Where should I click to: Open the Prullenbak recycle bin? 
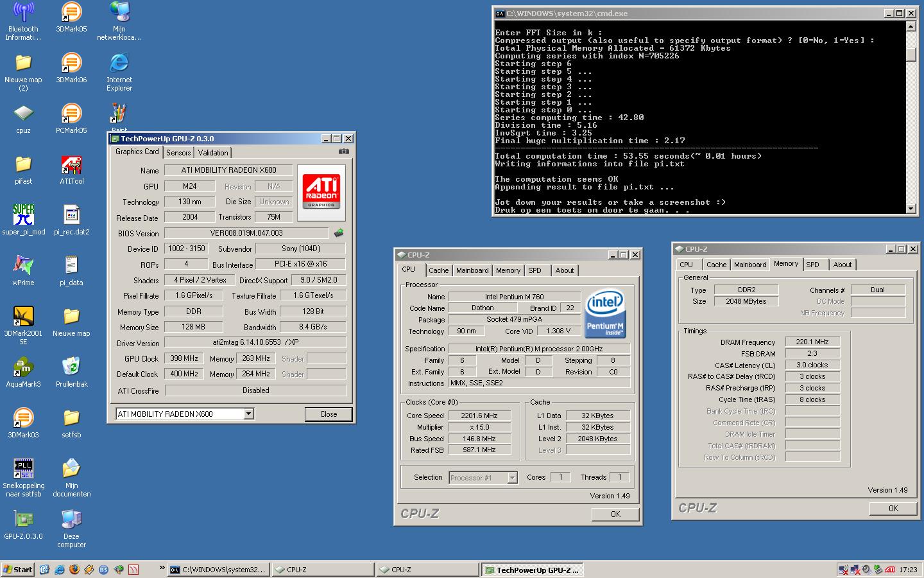(71, 372)
